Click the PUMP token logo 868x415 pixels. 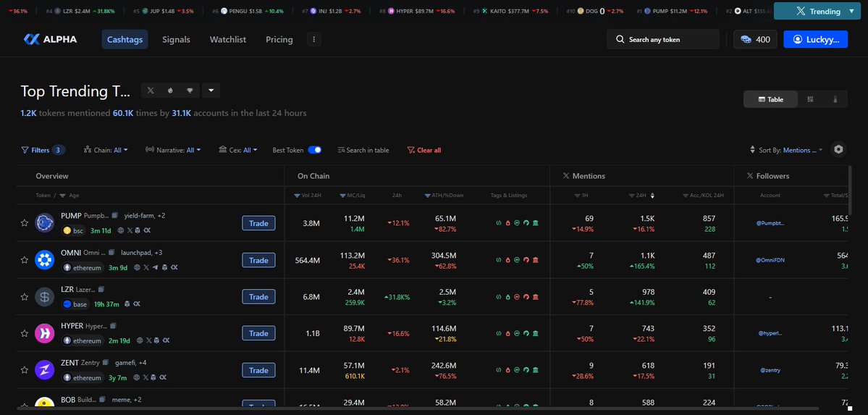45,223
